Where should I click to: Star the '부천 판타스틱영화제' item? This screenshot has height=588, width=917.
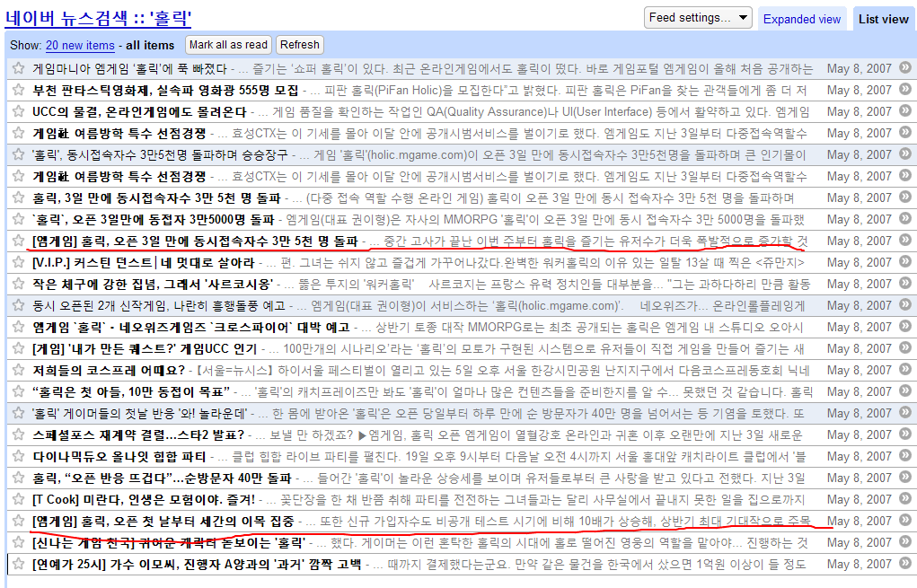pos(18,90)
